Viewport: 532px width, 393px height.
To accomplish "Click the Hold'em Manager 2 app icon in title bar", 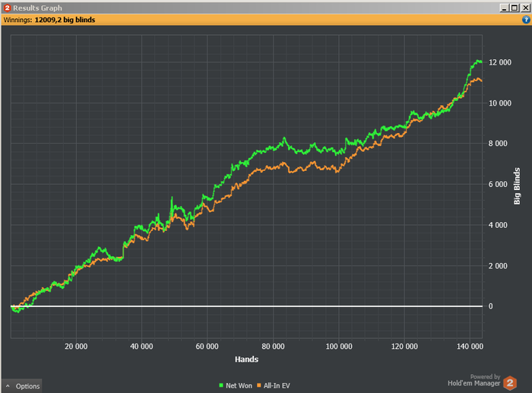I will pos(7,8).
